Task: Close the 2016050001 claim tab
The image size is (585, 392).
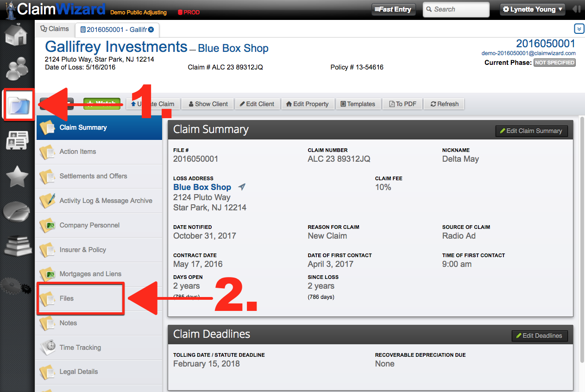Action: tap(151, 30)
